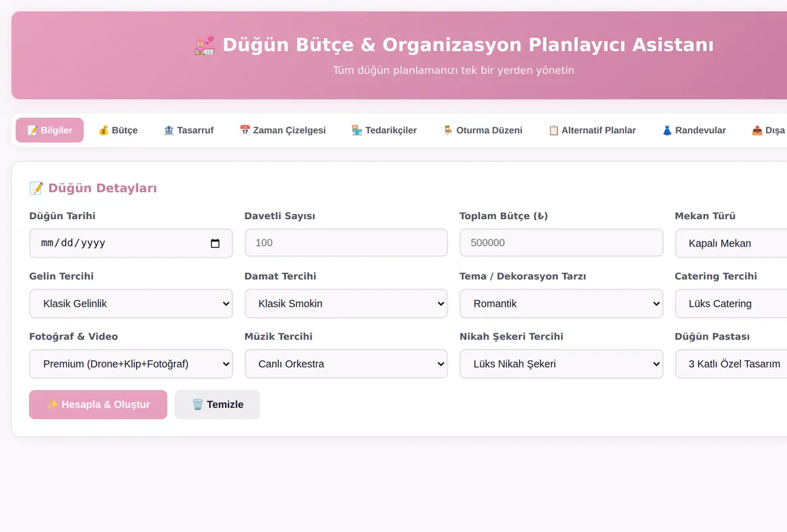Click the wedding emoji icon in header
This screenshot has width=787, height=532.
205,45
